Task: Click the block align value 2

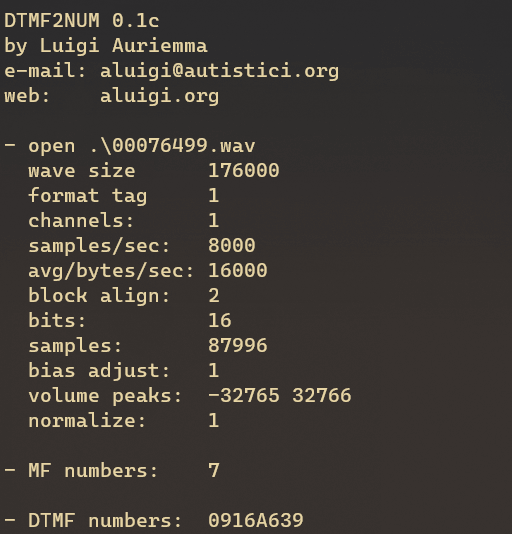Action: [214, 296]
